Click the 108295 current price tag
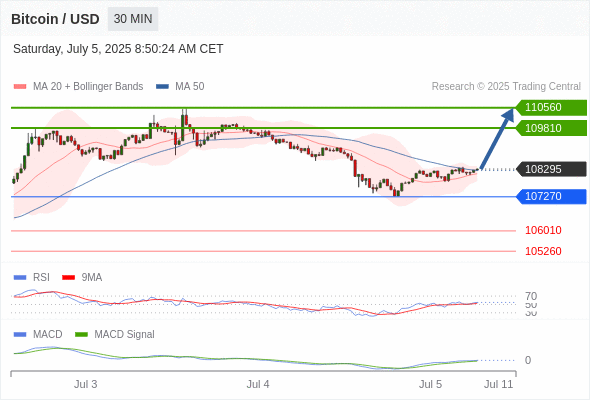Image resolution: width=590 pixels, height=400 pixels. (x=551, y=169)
